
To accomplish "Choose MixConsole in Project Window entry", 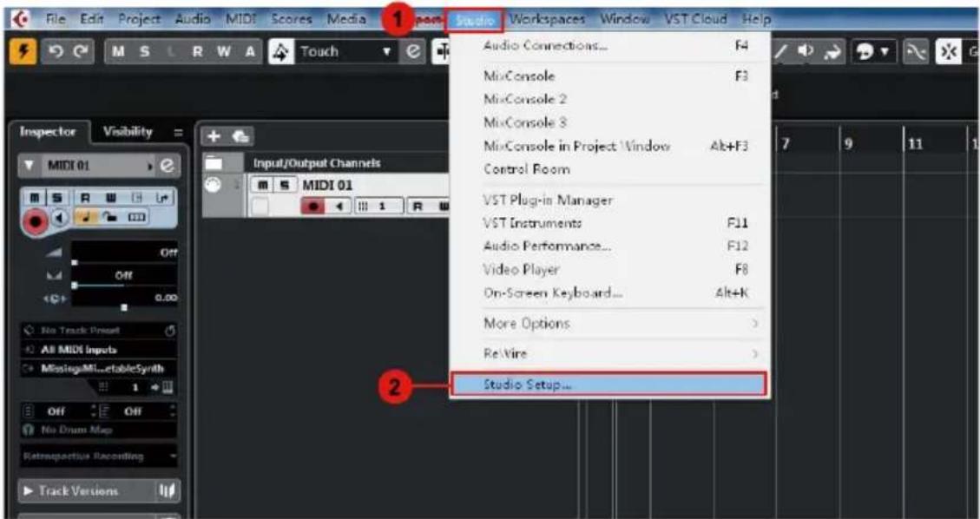I will [609, 146].
